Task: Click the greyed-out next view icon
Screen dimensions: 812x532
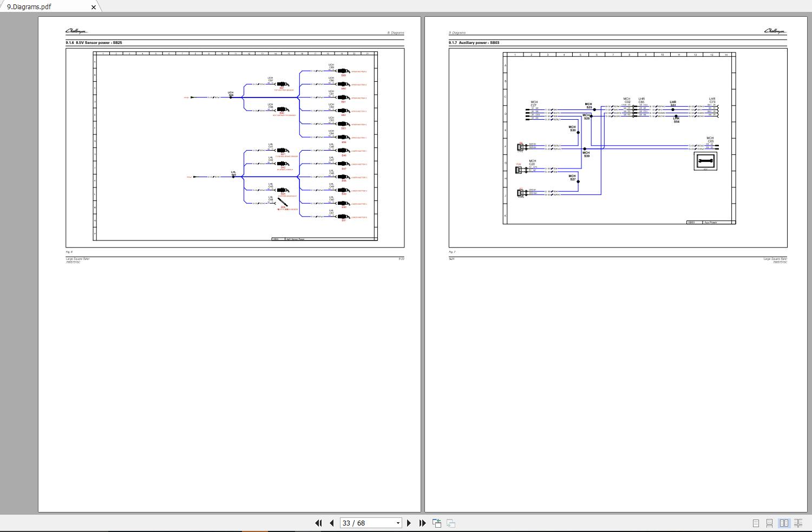Action: pyautogui.click(x=451, y=523)
